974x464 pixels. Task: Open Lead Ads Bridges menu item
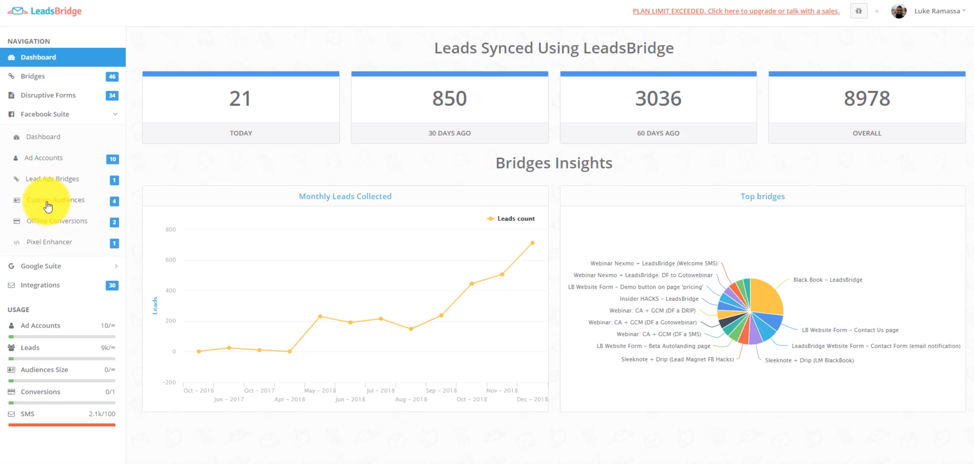coord(52,179)
